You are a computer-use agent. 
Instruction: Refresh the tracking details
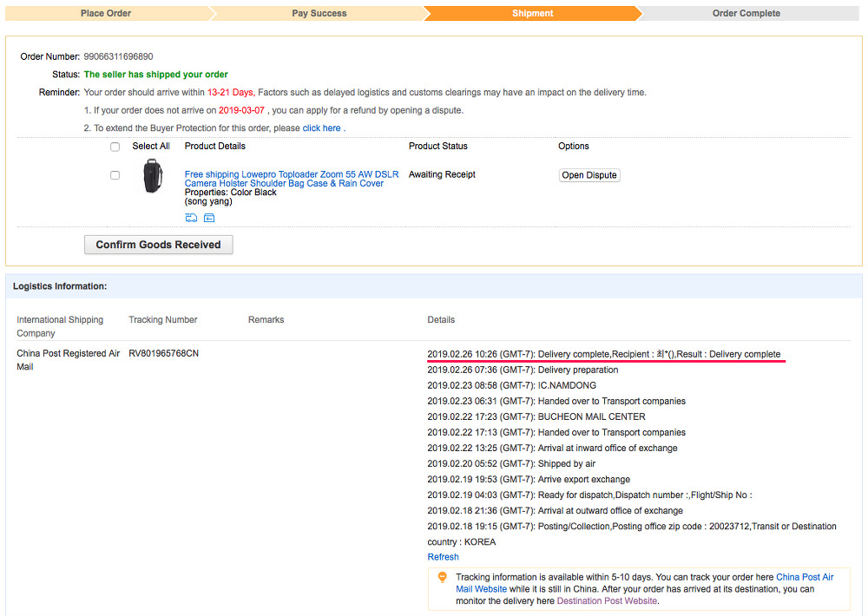coord(443,557)
